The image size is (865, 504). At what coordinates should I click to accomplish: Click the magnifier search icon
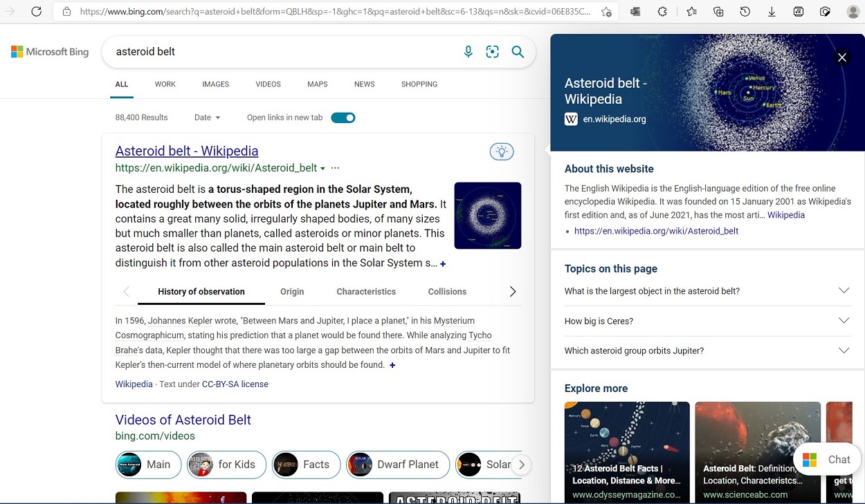click(518, 52)
